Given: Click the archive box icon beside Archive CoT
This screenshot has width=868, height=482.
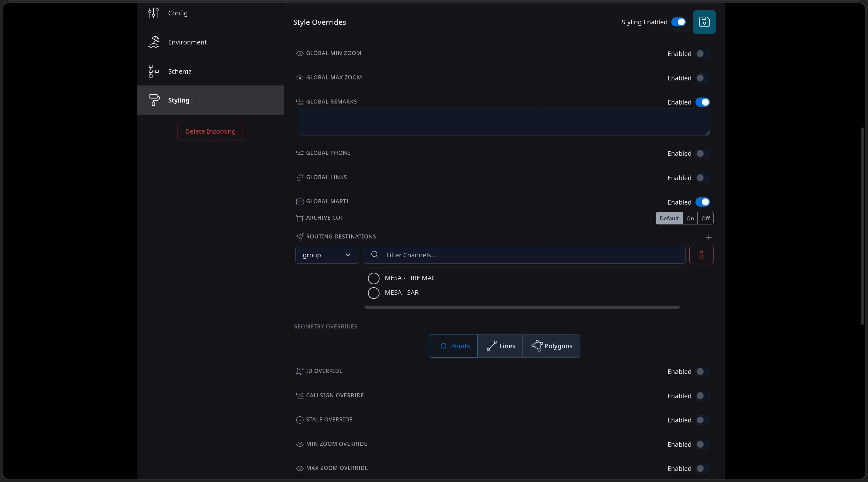Looking at the screenshot, I should 300,218.
